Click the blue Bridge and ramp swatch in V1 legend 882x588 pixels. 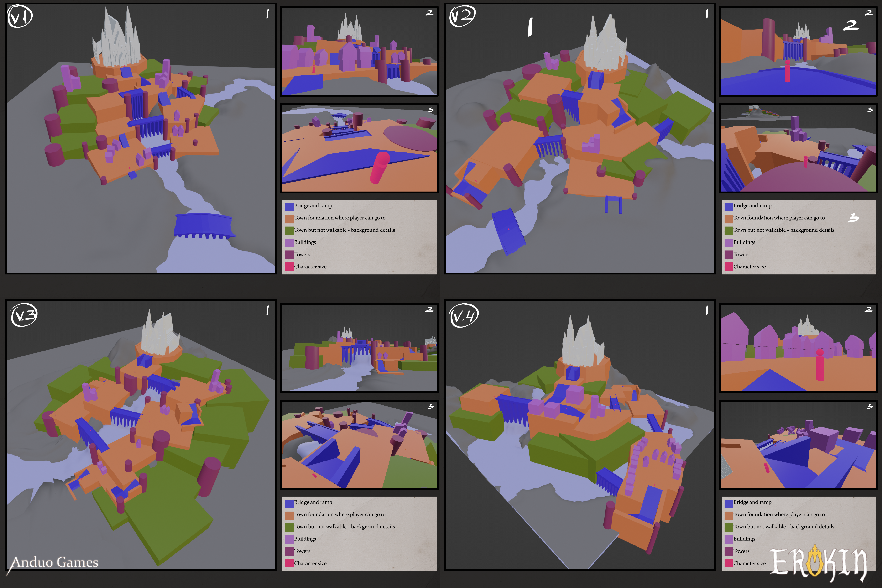pyautogui.click(x=289, y=207)
